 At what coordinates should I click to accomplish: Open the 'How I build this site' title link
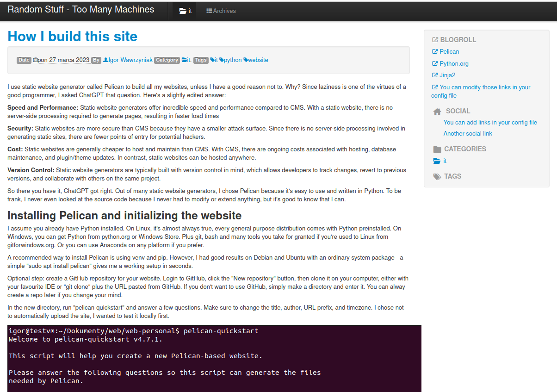[x=73, y=36]
